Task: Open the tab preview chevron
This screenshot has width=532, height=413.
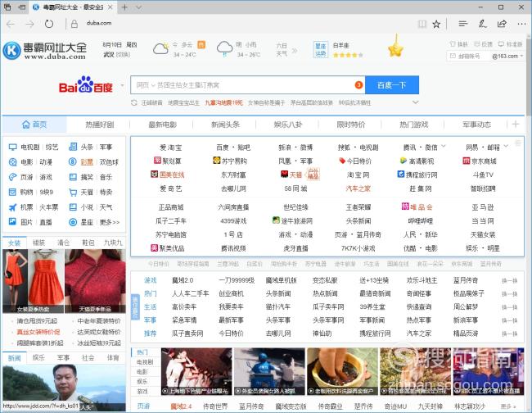Action: (x=139, y=7)
